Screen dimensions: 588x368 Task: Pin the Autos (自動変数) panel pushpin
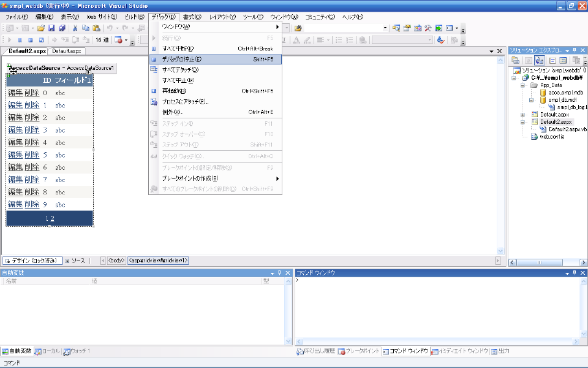click(x=280, y=273)
